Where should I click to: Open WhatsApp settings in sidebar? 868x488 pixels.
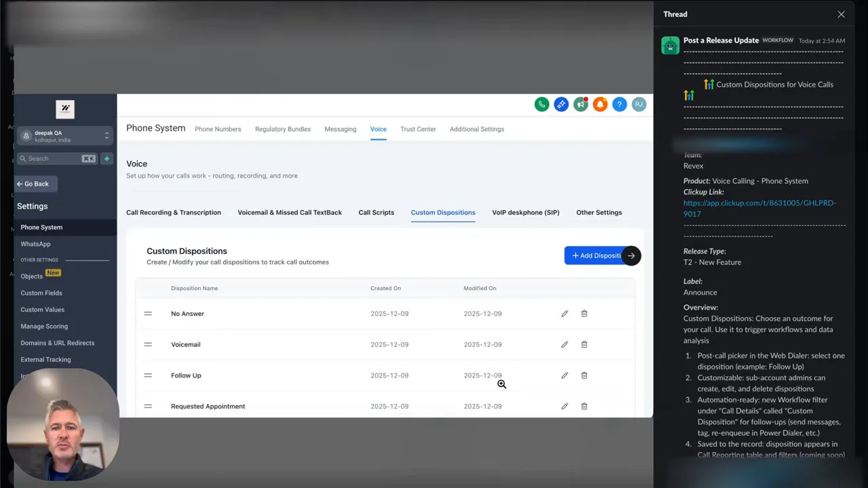[35, 244]
